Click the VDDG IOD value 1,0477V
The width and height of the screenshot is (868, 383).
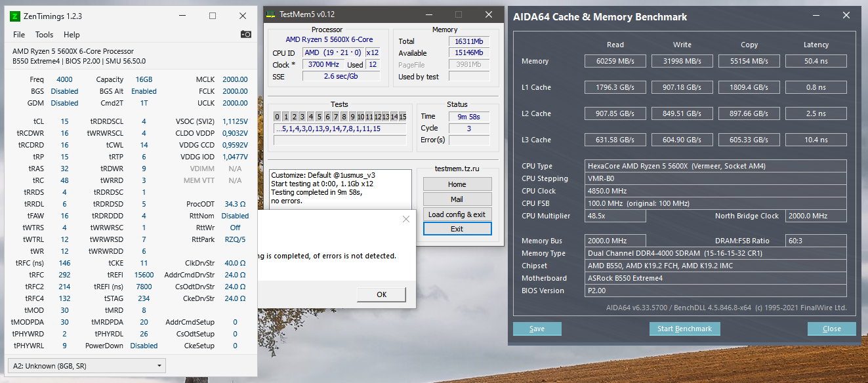(234, 157)
